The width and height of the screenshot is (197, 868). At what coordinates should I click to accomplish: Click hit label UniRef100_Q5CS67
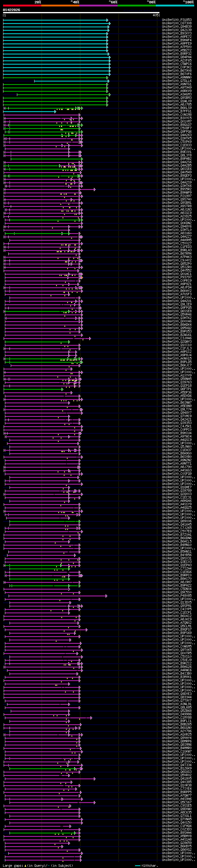click(x=177, y=802)
